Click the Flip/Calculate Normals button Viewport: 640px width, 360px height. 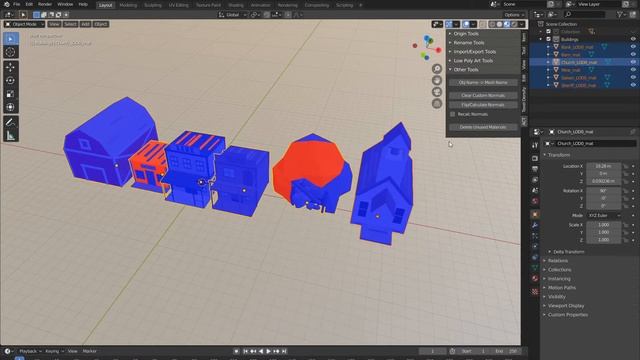(483, 105)
